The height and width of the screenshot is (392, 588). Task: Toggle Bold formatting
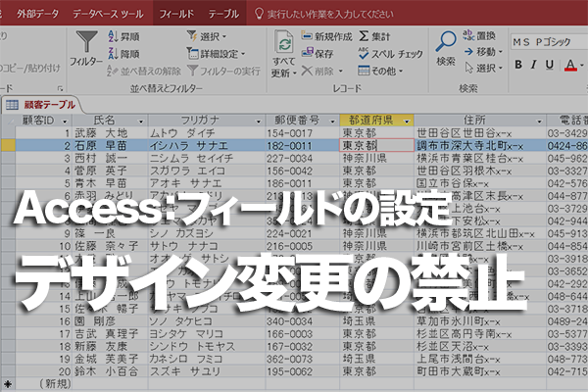518,65
